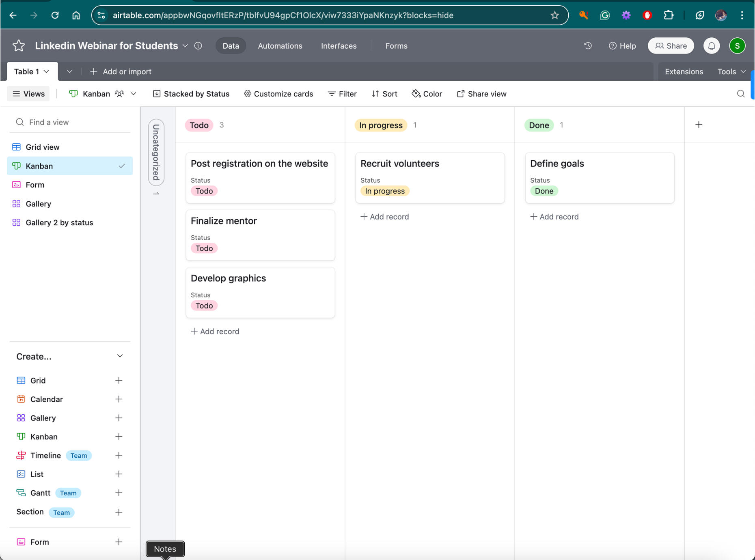Click the browser extensions puzzle icon
755x560 pixels.
coord(668,15)
